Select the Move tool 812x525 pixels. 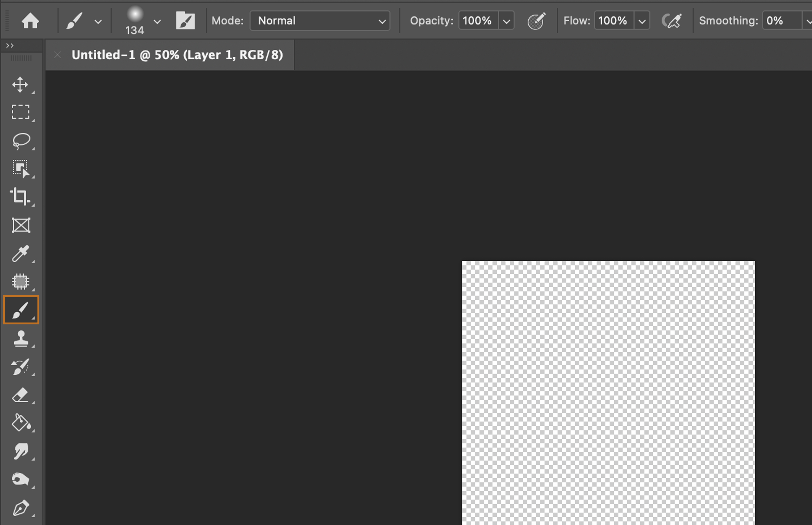[20, 84]
